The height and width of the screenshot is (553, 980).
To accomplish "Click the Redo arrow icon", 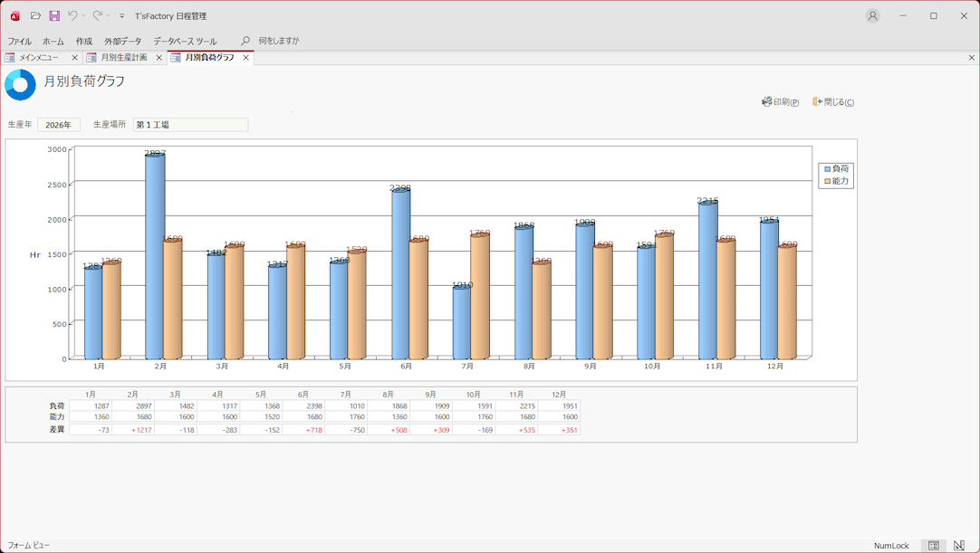I will 97,16.
